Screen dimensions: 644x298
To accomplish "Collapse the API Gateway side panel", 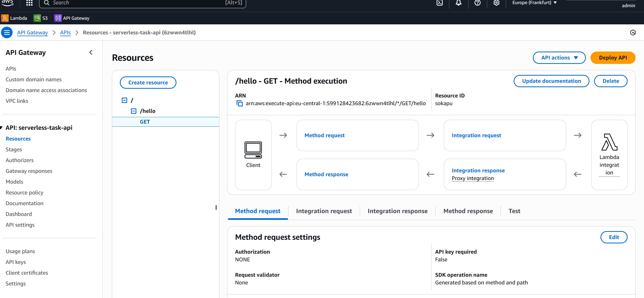I will point(91,53).
